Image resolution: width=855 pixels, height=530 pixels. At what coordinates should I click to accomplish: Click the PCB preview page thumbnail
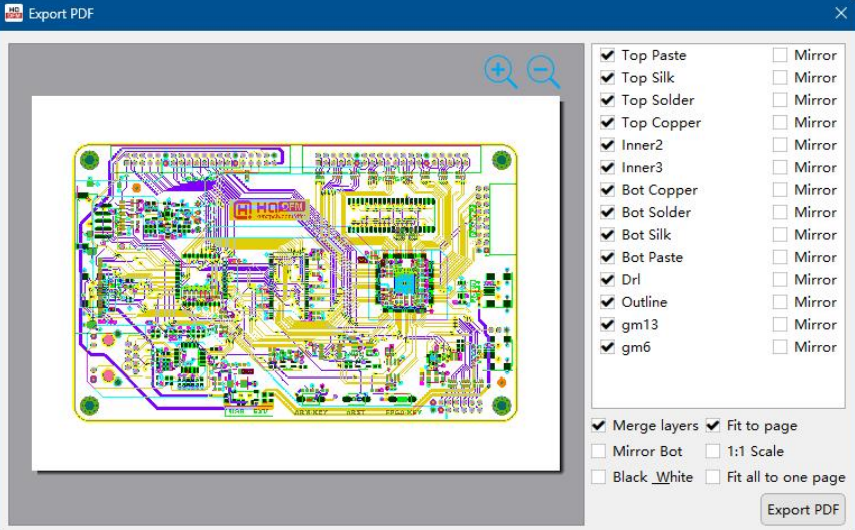[x=296, y=282]
